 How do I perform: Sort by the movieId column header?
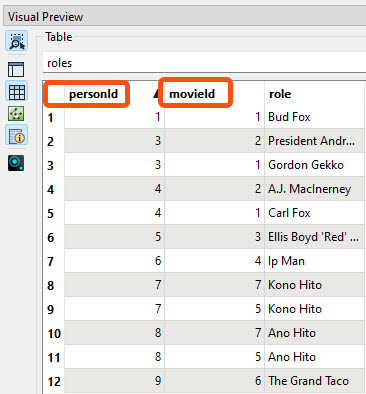click(x=192, y=94)
